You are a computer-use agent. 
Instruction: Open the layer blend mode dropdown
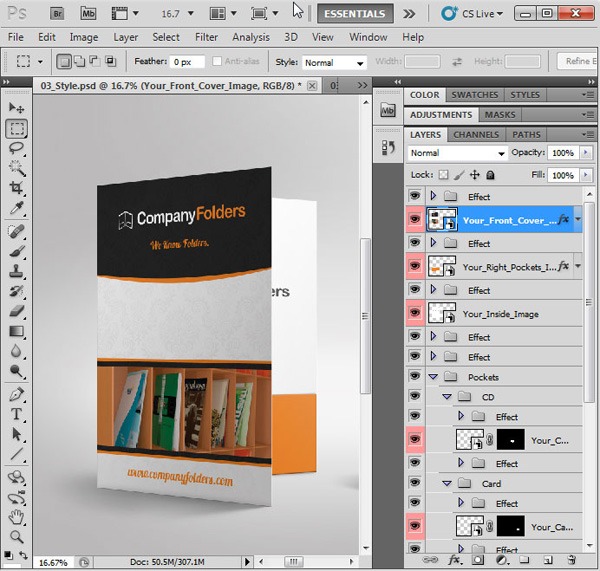[x=458, y=153]
